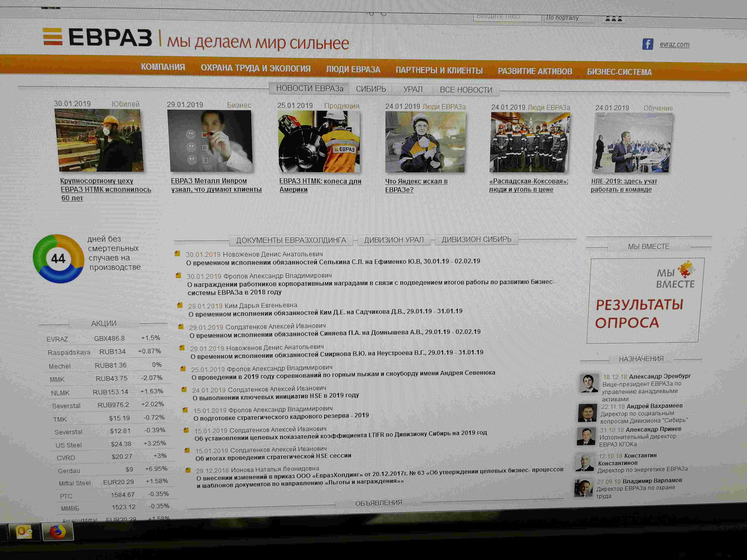
Task: Select the НОВОСТИ ЕВРАЗа news tab
Action: (310, 88)
